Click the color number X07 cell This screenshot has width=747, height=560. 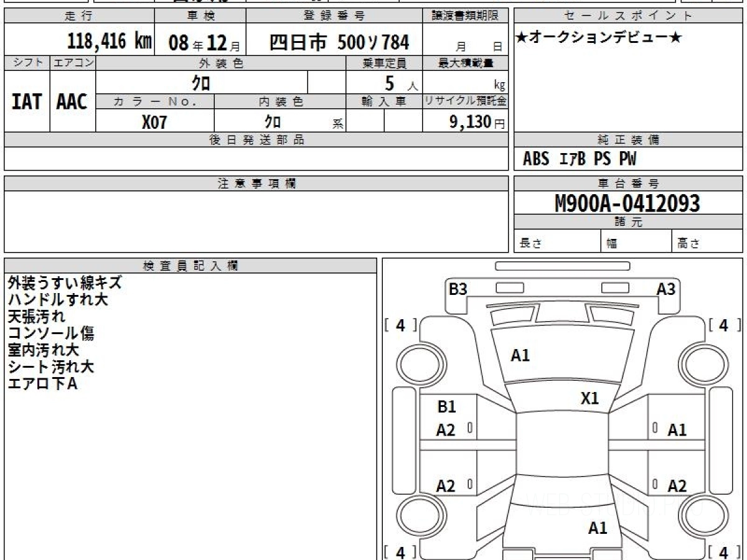pos(154,122)
